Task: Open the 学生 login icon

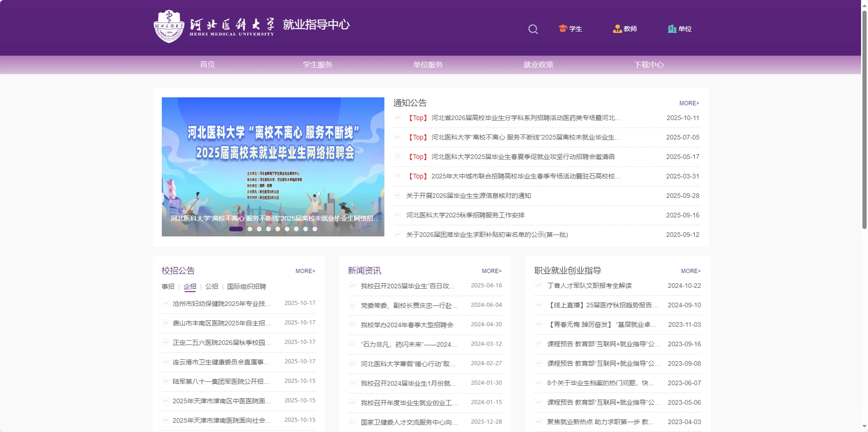Action: 570,29
